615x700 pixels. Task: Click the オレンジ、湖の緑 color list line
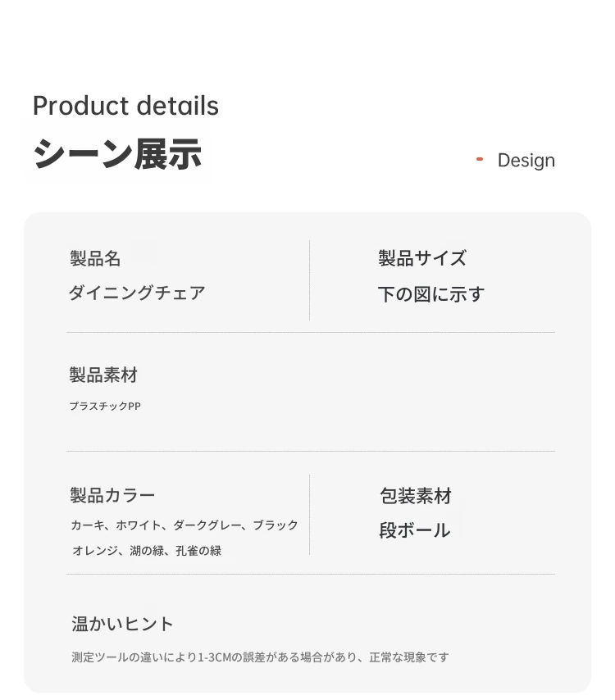click(147, 551)
